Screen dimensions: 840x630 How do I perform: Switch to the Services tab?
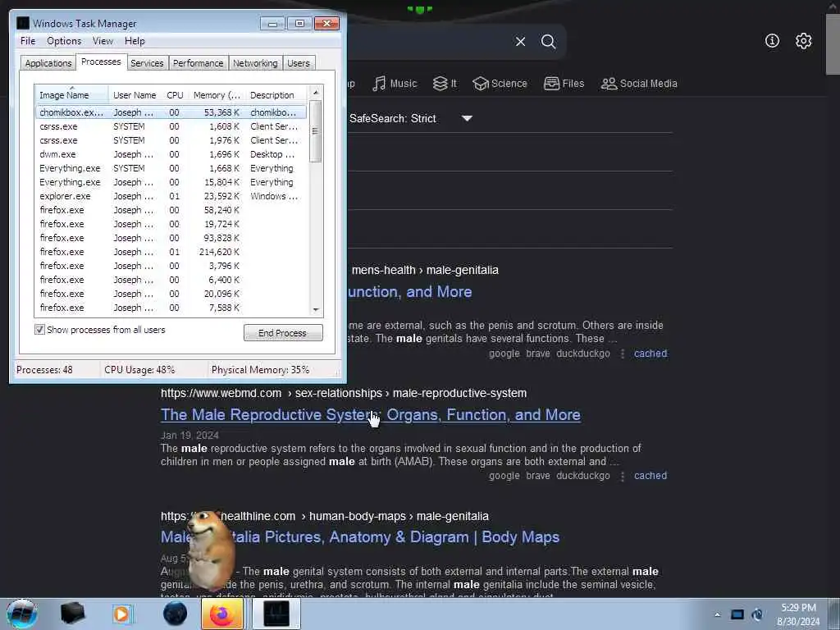coord(147,63)
